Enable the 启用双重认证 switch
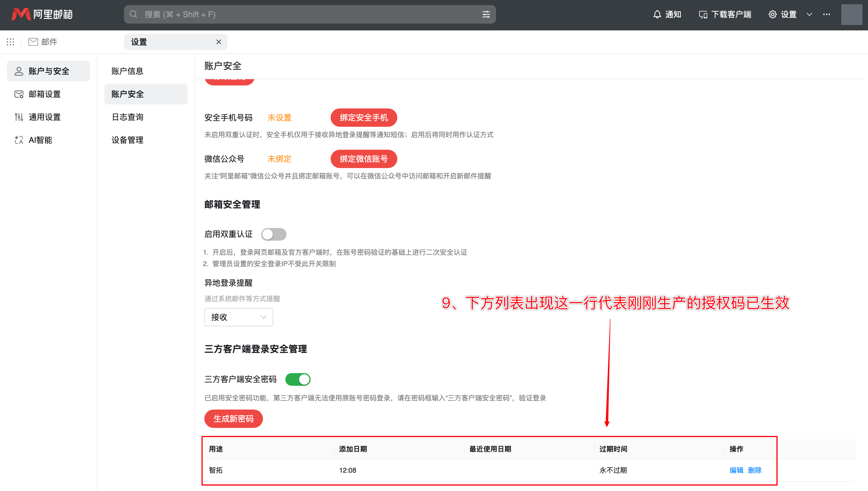The image size is (868, 491). (x=274, y=234)
